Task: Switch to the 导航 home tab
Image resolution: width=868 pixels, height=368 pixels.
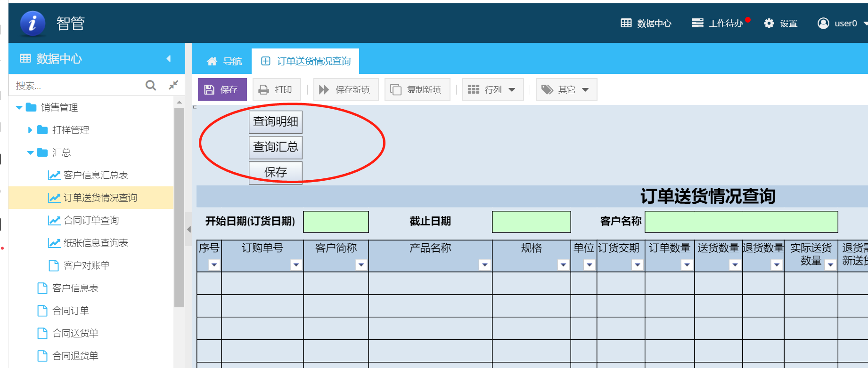Action: (224, 61)
